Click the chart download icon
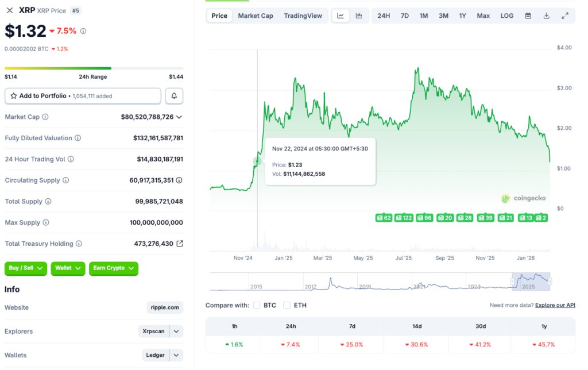 click(546, 16)
